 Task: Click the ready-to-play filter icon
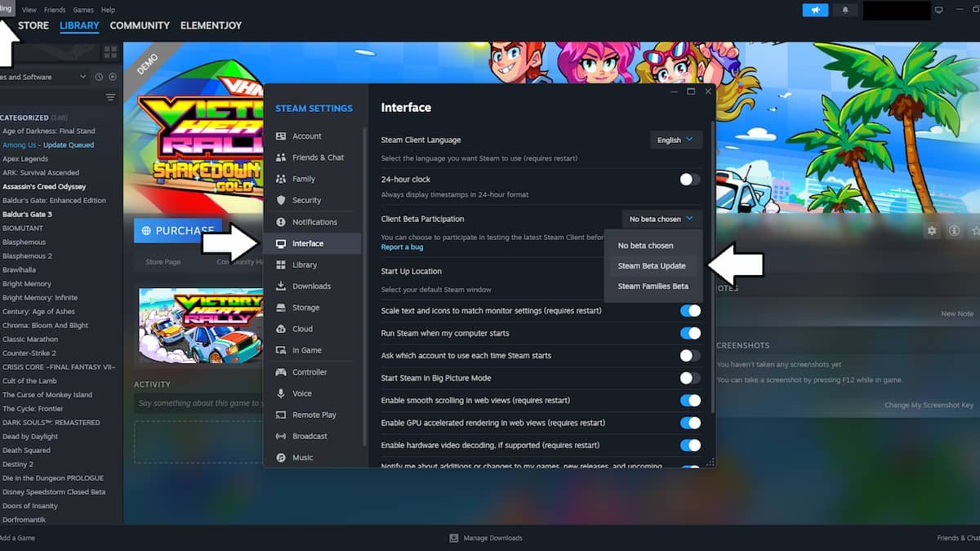[x=113, y=77]
